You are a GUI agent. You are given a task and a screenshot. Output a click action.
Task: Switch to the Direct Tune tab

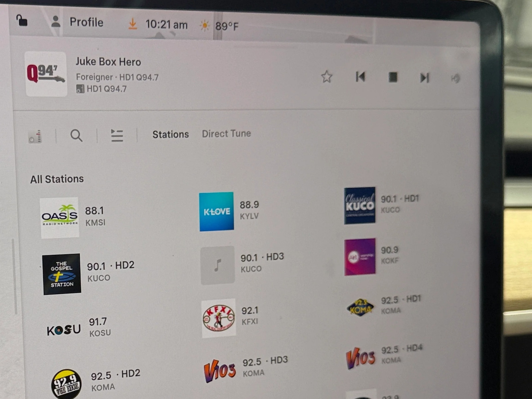[226, 134]
